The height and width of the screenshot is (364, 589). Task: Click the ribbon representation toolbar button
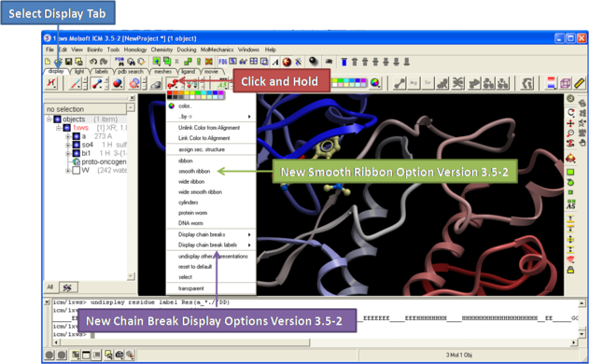173,83
